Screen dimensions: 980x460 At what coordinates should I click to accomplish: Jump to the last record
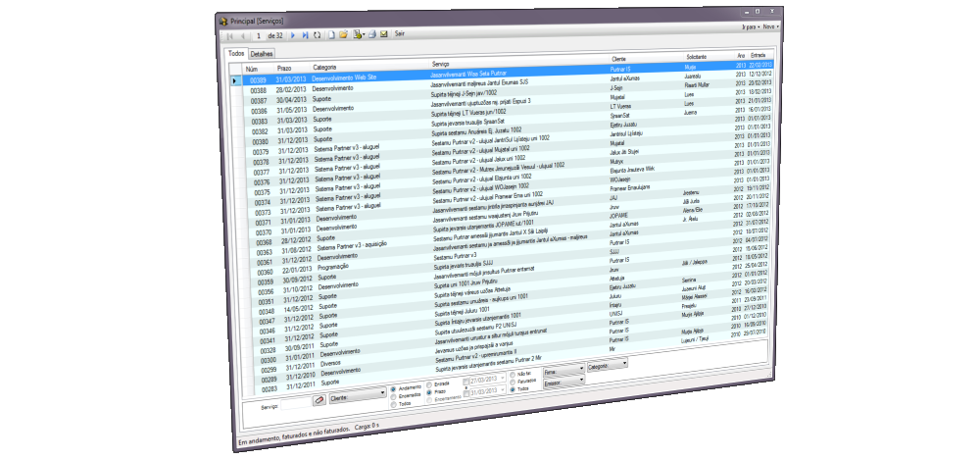click(305, 35)
